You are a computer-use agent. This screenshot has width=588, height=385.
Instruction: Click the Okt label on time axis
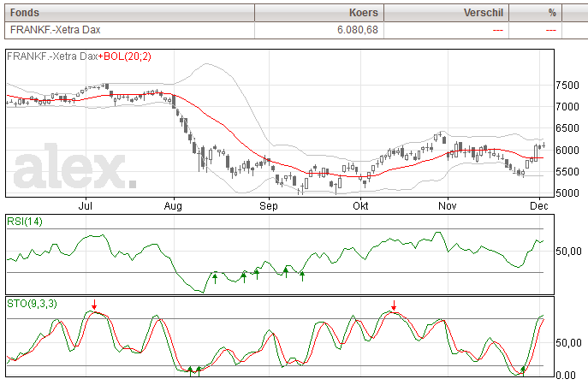click(x=360, y=206)
